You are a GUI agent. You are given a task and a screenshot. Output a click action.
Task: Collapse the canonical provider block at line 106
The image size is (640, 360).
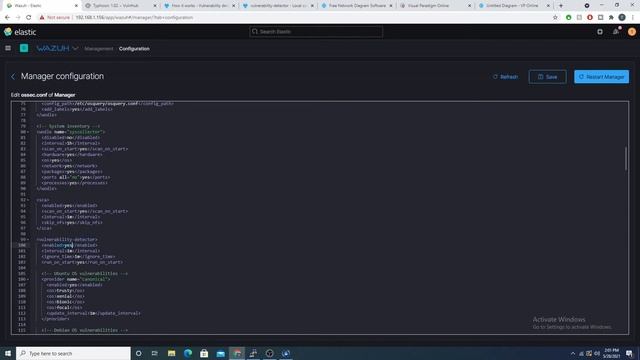[x=28, y=279]
